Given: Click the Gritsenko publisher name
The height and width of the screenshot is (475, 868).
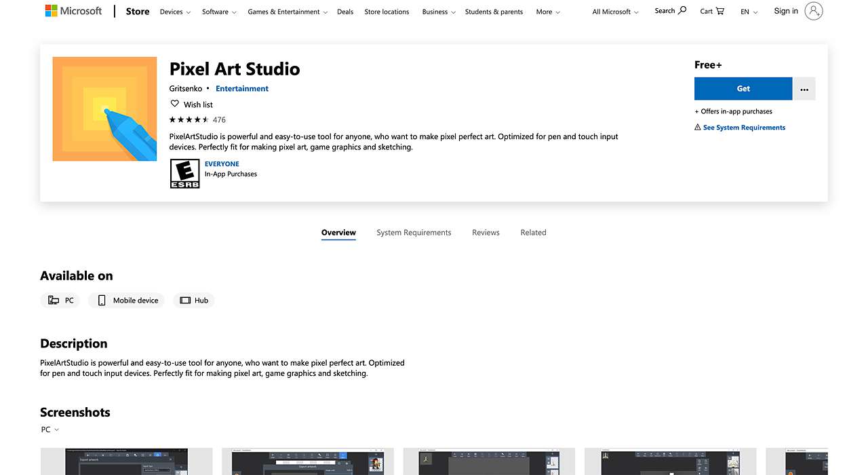Looking at the screenshot, I should [x=186, y=88].
